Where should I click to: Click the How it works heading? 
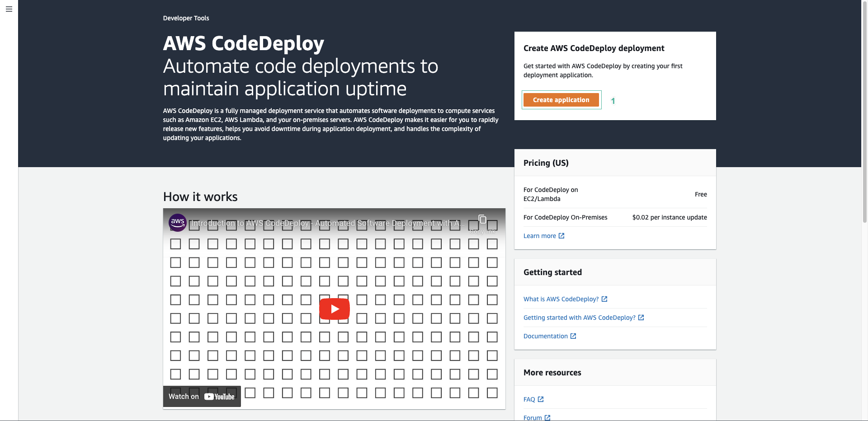[200, 196]
